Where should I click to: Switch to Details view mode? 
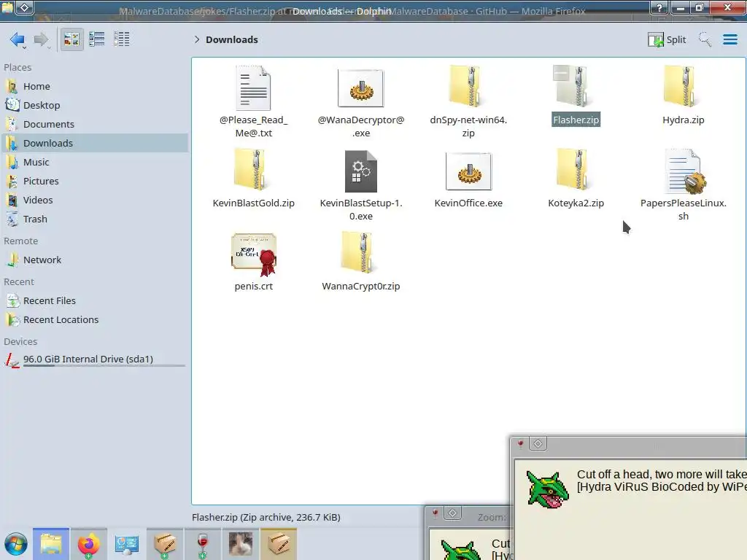122,39
